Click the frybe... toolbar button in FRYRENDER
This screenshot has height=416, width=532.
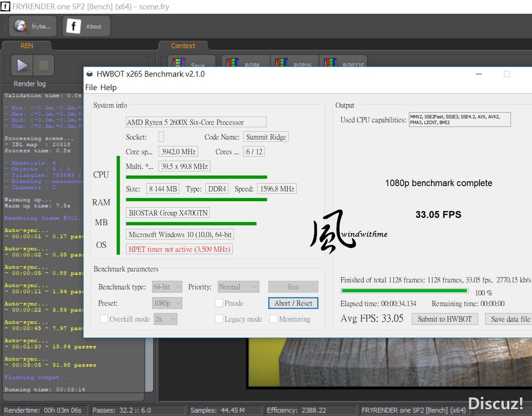coord(33,26)
